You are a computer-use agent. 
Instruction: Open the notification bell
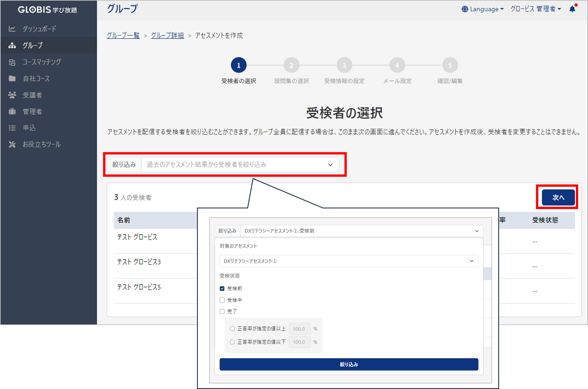point(572,9)
